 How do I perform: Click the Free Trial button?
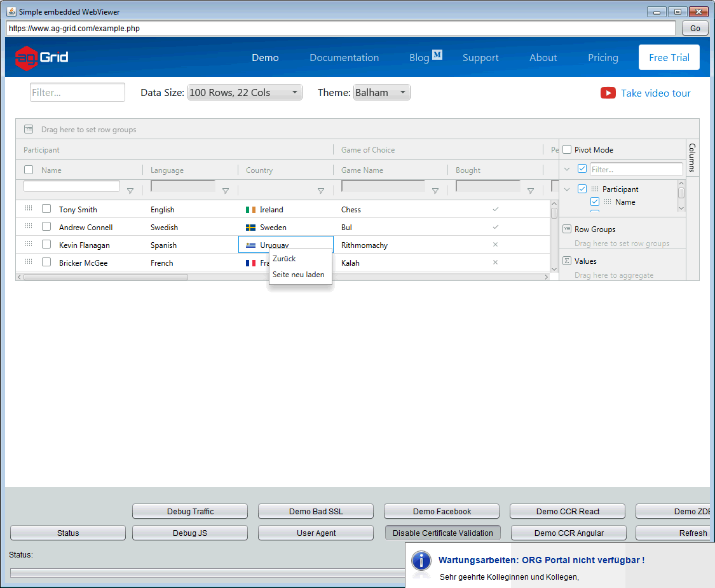[x=669, y=57]
